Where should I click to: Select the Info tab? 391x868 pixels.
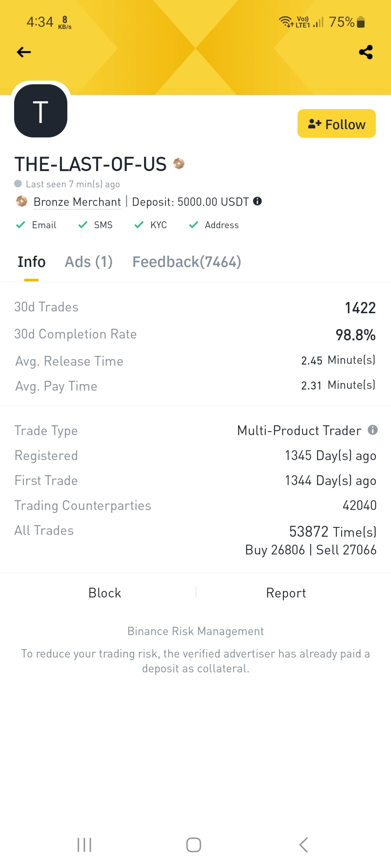tap(31, 262)
